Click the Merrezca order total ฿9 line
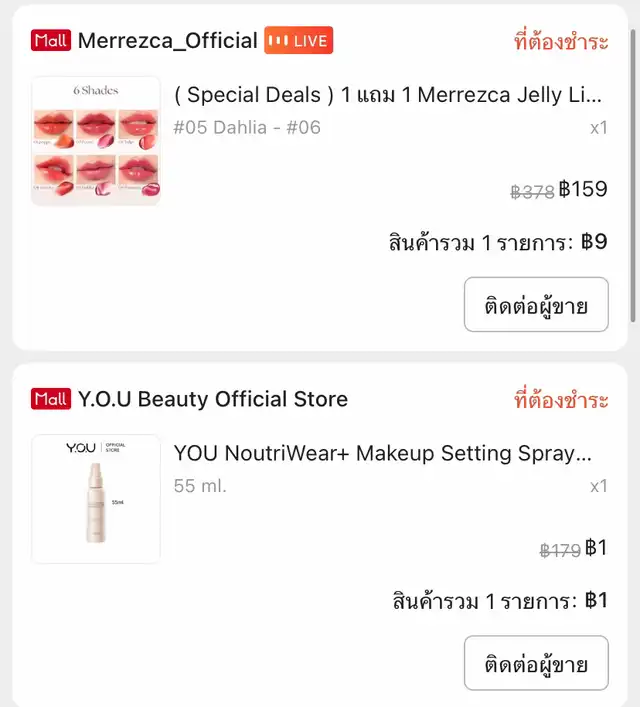 498,242
